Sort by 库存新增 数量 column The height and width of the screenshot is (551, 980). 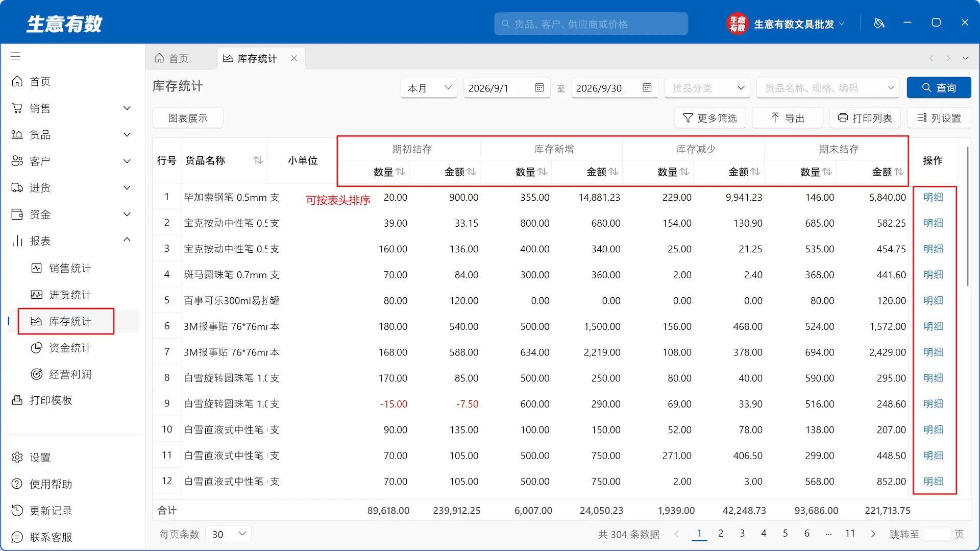[543, 172]
